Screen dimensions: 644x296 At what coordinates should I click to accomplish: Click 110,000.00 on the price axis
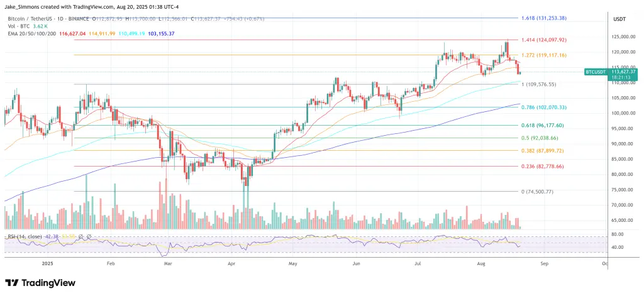624,83
